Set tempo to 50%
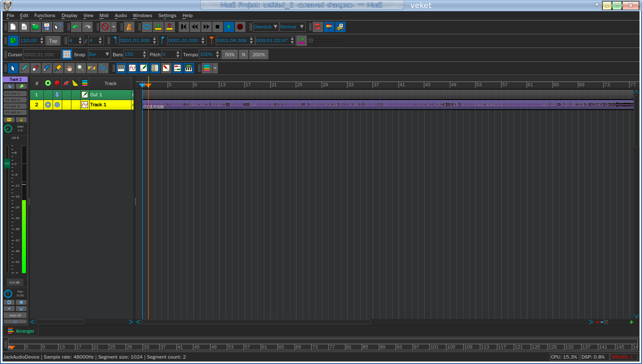Viewport: 642px width, 364px height. [x=230, y=55]
